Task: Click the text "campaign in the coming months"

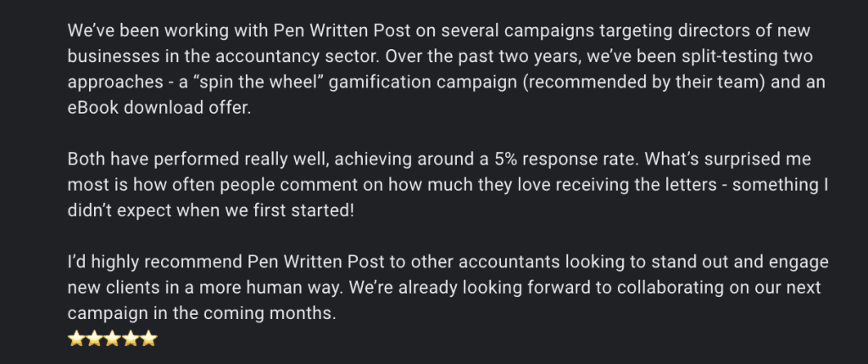Action: click(202, 314)
